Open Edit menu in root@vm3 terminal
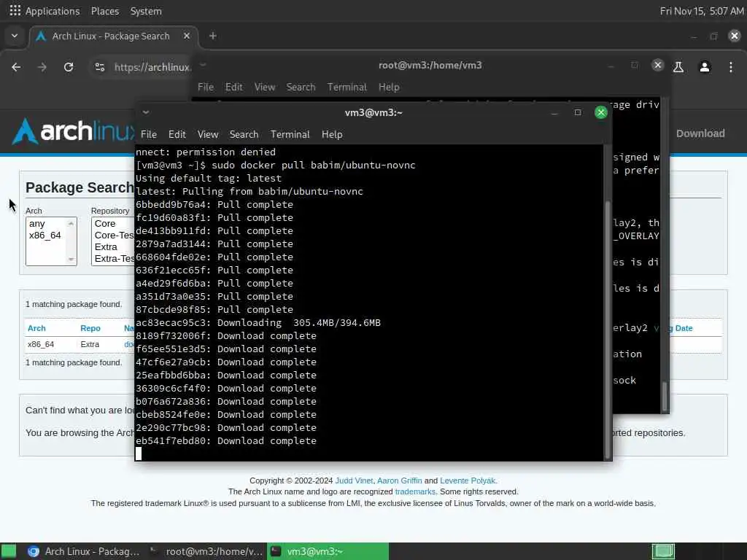Viewport: 747px width, 560px height. 233,87
